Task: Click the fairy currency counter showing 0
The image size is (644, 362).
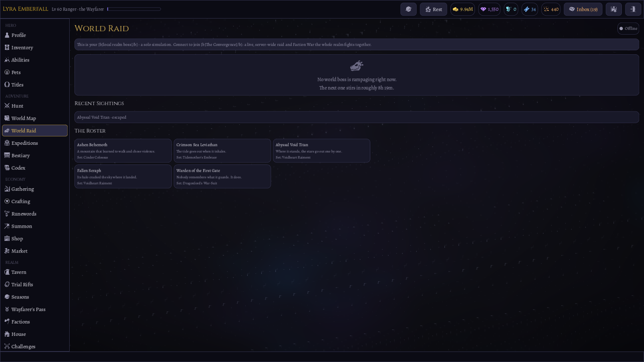Action: [x=511, y=9]
